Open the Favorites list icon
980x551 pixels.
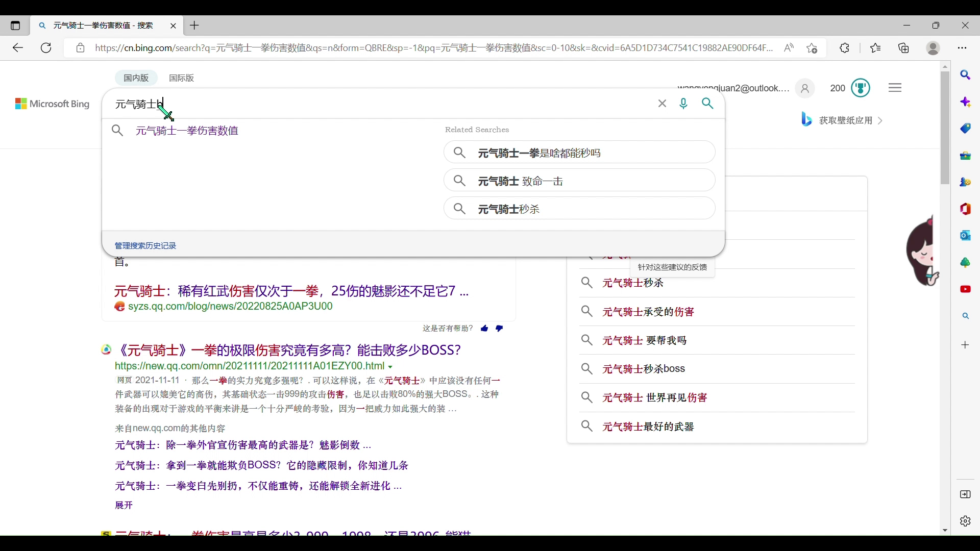coord(875,48)
